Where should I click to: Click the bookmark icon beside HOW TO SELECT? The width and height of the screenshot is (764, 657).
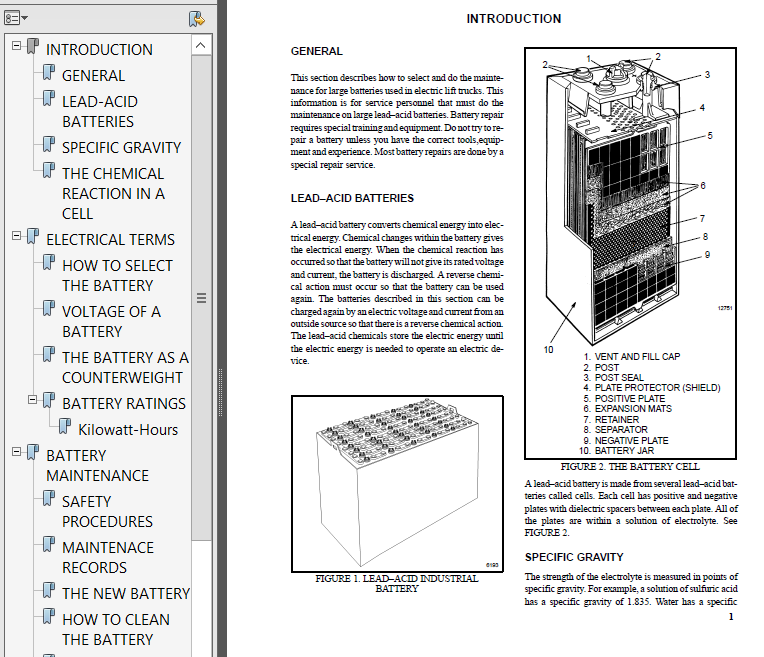[49, 262]
